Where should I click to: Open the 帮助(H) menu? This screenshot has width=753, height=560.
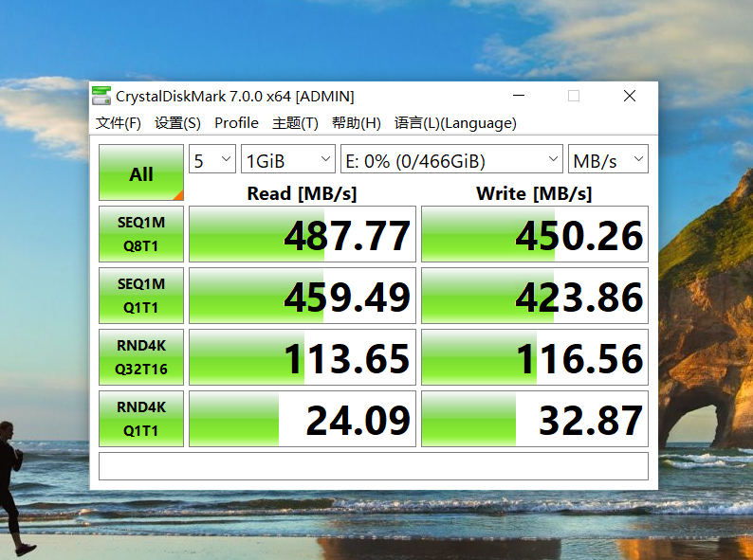356,123
